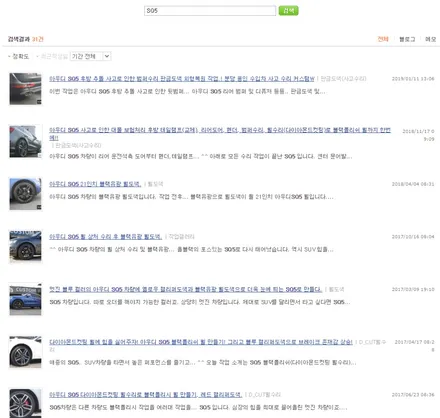Open the SQ5 insurance repair tail lamp result
This screenshot has width=440, height=418.
[220, 133]
